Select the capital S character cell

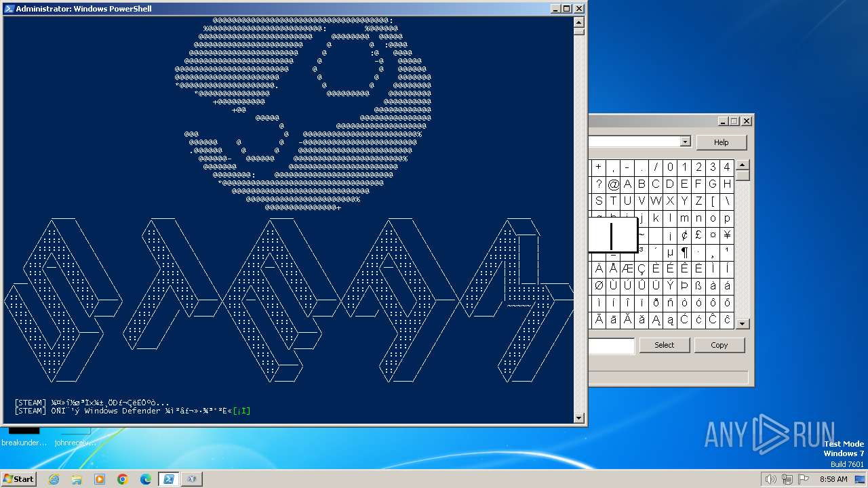pyautogui.click(x=599, y=201)
